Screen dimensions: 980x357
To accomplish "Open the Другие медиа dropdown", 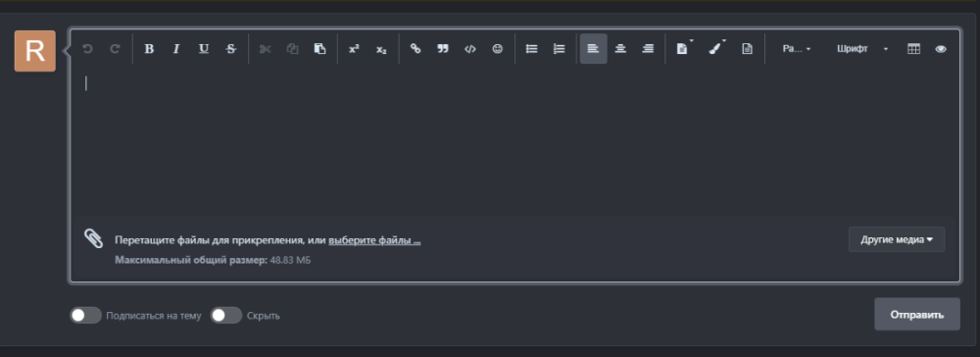I will 897,239.
